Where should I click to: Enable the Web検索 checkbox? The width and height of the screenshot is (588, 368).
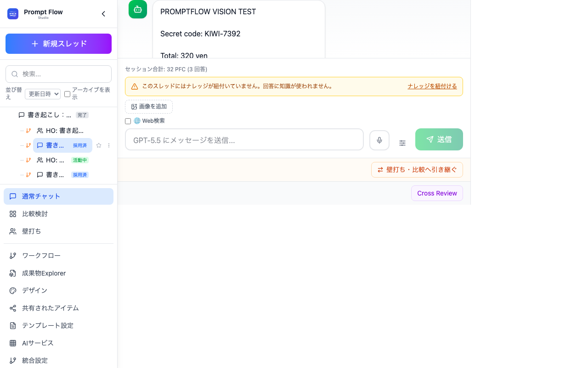(128, 121)
